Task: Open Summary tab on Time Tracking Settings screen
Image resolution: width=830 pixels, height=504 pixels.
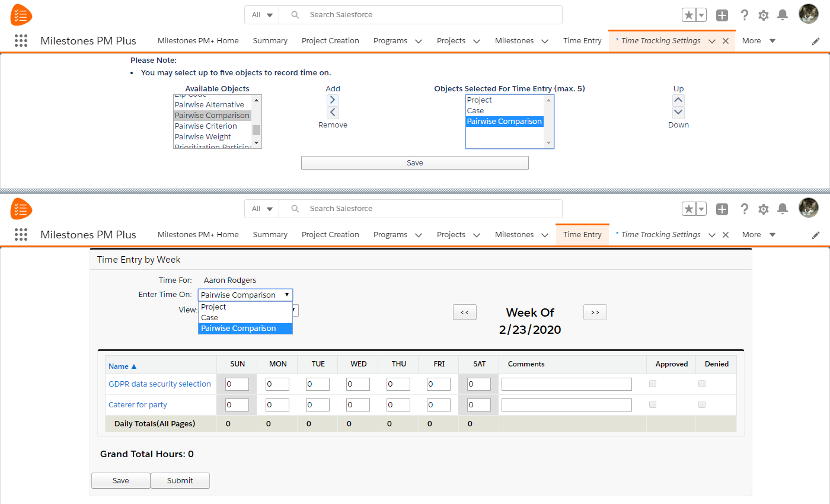Action: [270, 41]
